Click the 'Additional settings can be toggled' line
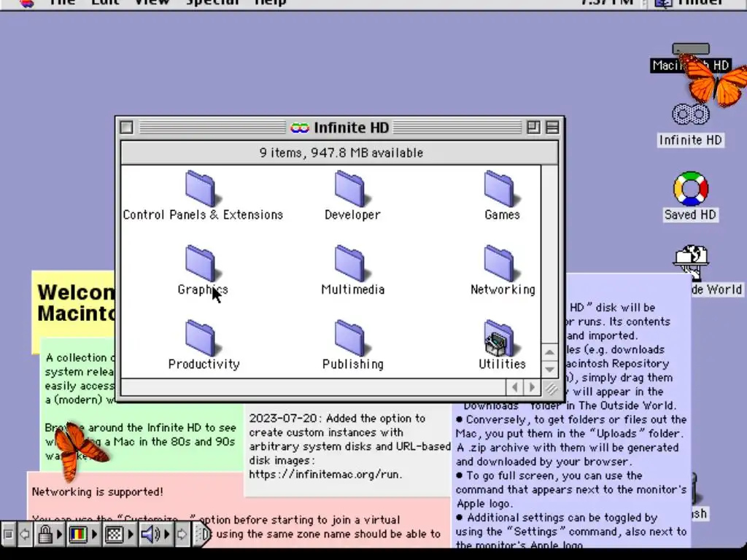Screen dimensions: 747x560 click(x=557, y=517)
